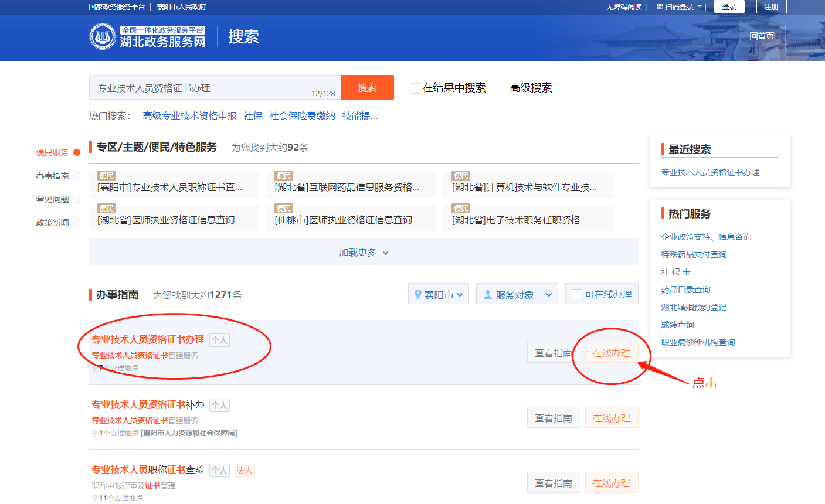Click the 法人 tag on 职称证书查验
Image resolution: width=825 pixels, height=504 pixels.
click(244, 470)
